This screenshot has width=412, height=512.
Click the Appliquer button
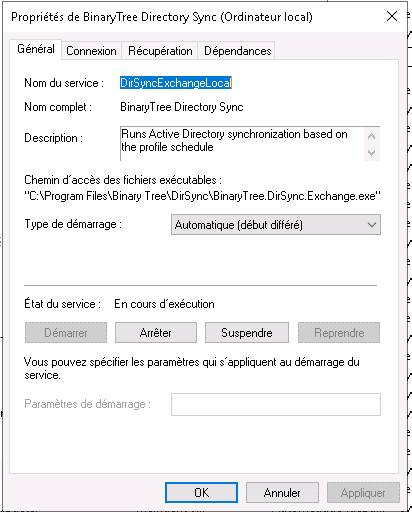[x=363, y=492]
